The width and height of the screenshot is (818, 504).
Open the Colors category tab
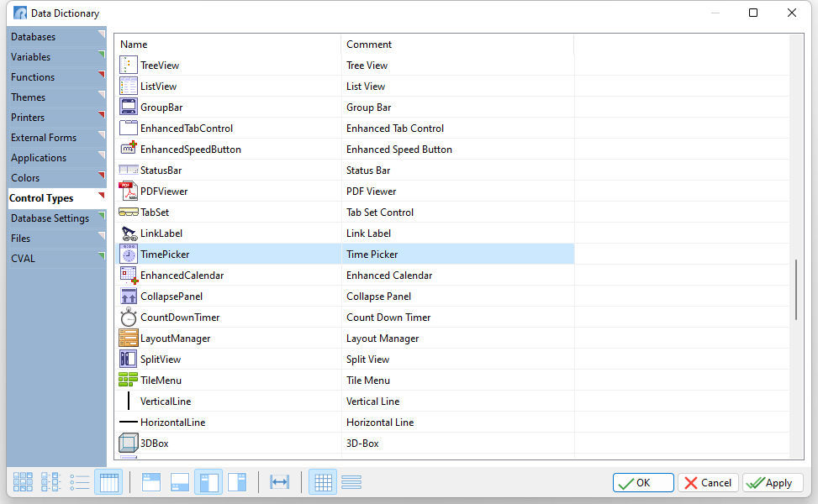[x=56, y=178]
